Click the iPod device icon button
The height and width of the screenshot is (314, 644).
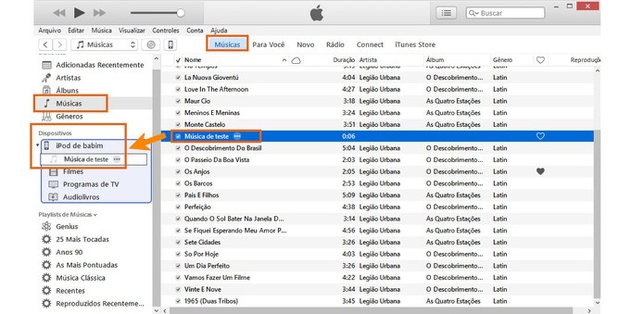171,44
